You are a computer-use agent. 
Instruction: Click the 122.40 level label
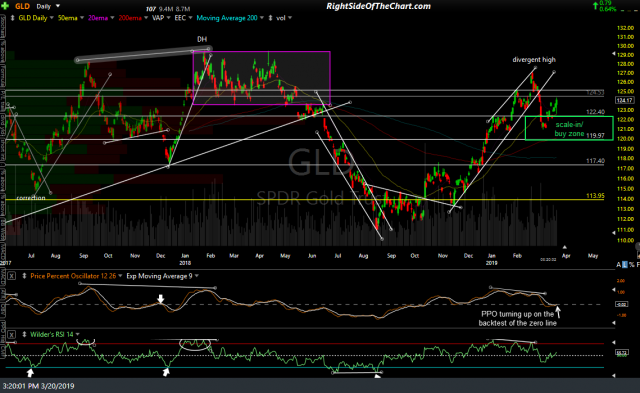coord(595,111)
